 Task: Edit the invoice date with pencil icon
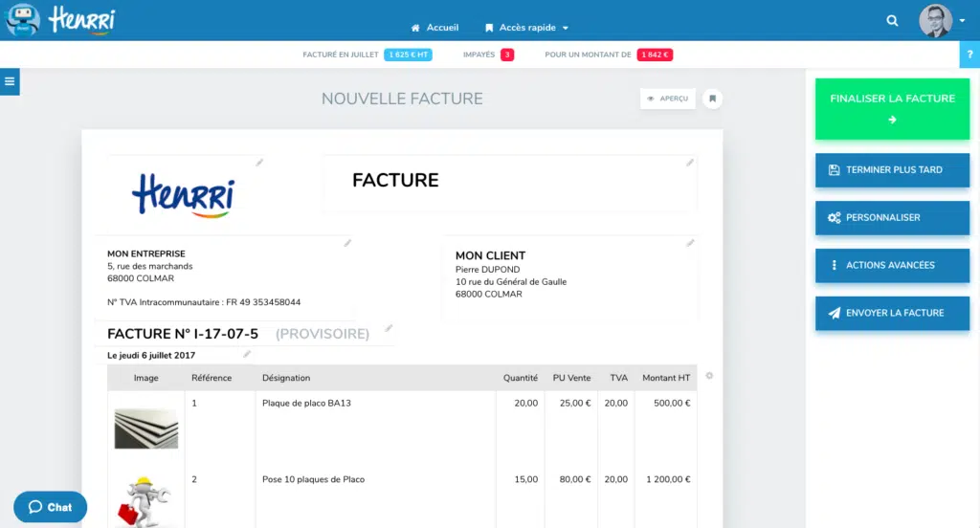(247, 354)
